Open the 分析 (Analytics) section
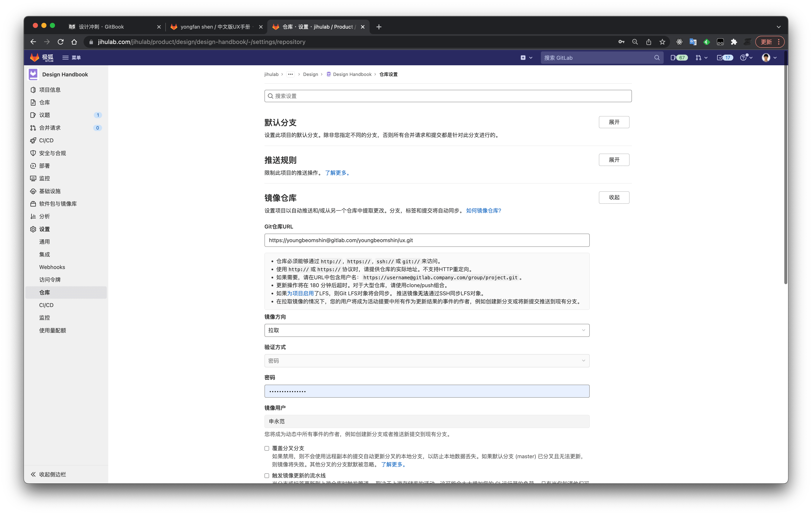 (44, 216)
